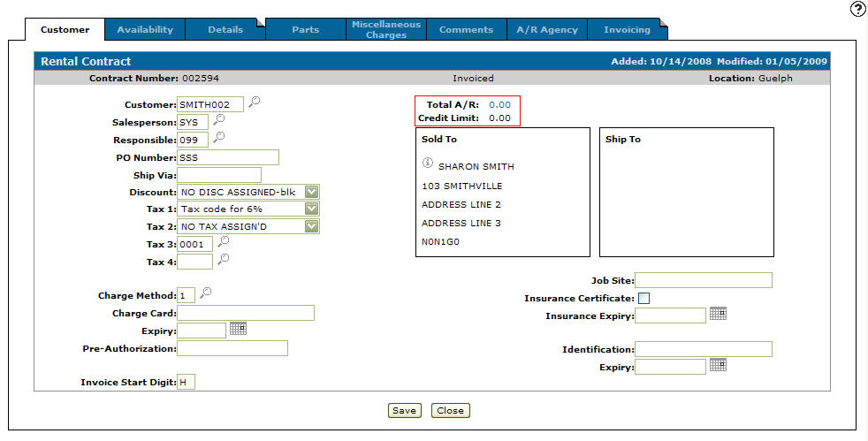This screenshot has width=868, height=441.
Task: Expand the Discount dropdown
Action: (x=311, y=192)
